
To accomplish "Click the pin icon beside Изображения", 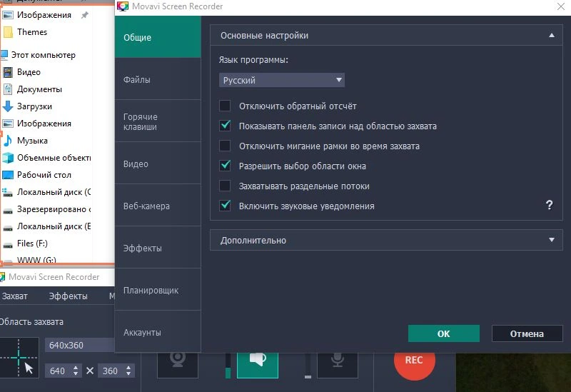I will click(84, 15).
